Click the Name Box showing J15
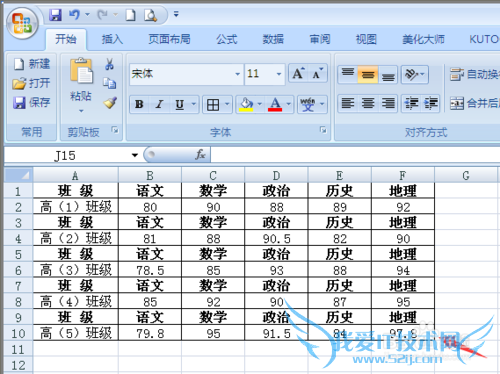 pyautogui.click(x=67, y=155)
